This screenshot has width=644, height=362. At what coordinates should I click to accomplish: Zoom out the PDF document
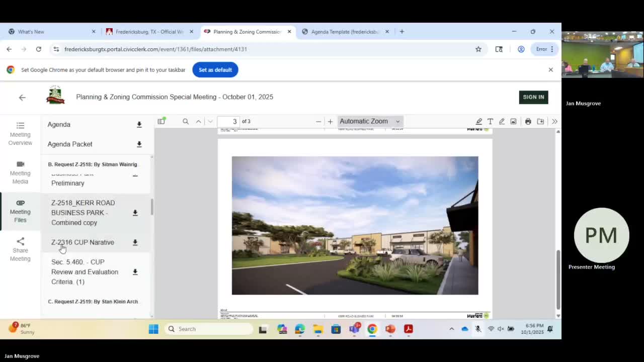pos(318,121)
